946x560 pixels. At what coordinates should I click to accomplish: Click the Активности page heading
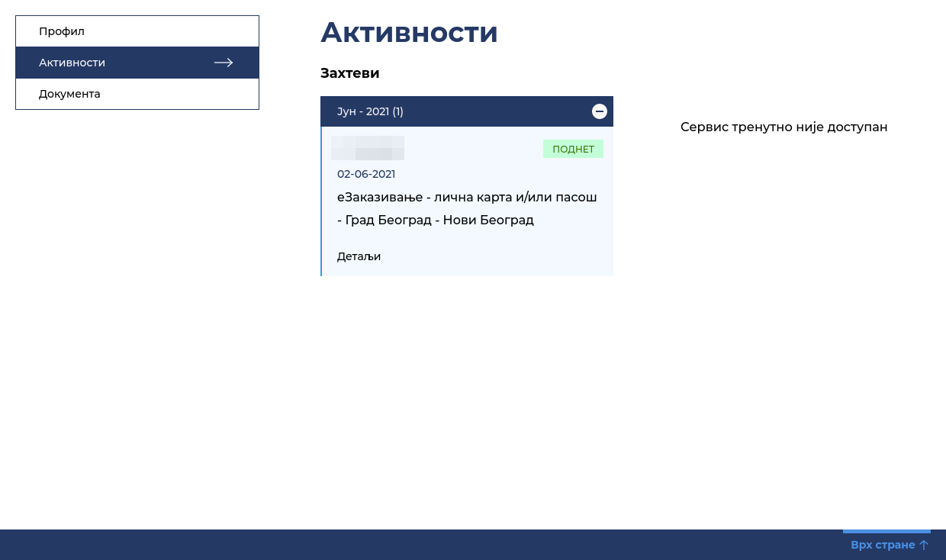pos(409,32)
